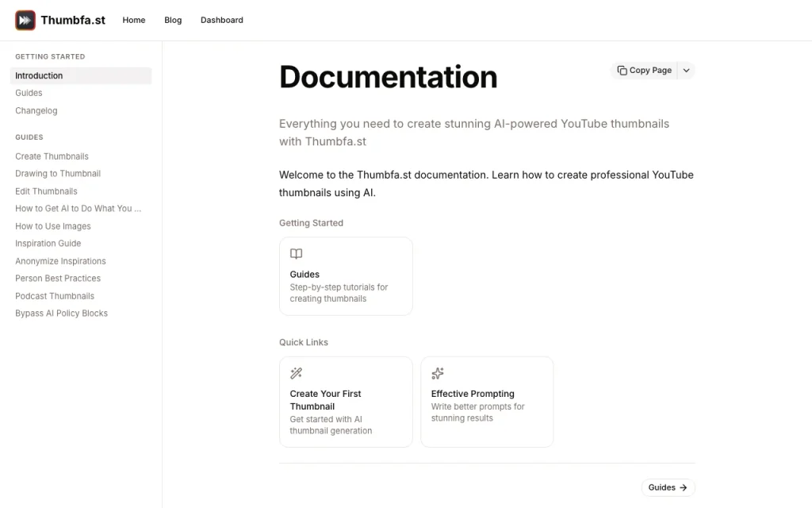This screenshot has width=812, height=508.
Task: Click the 'Welcome to the Thumbfa.st documentation' paragraph
Action: pos(486,183)
